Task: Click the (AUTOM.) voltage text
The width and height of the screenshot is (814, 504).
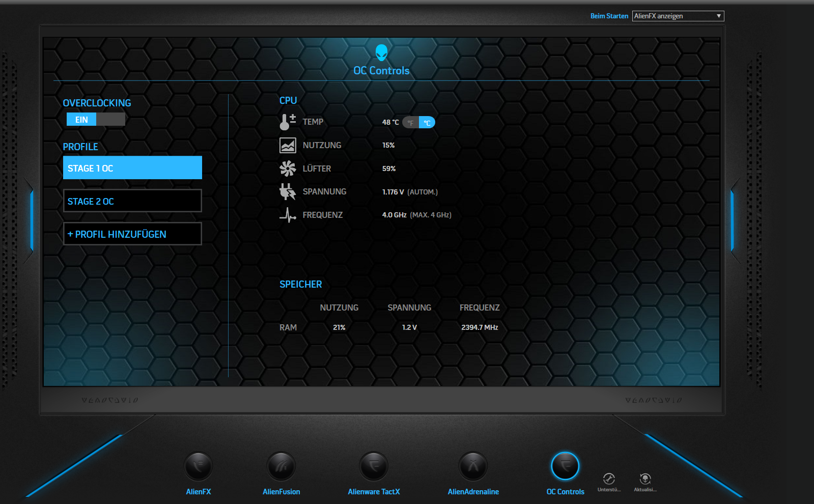Action: [423, 192]
